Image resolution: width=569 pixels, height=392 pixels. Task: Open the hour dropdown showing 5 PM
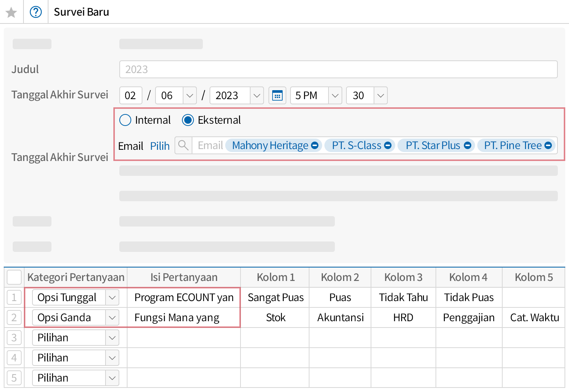(x=335, y=96)
